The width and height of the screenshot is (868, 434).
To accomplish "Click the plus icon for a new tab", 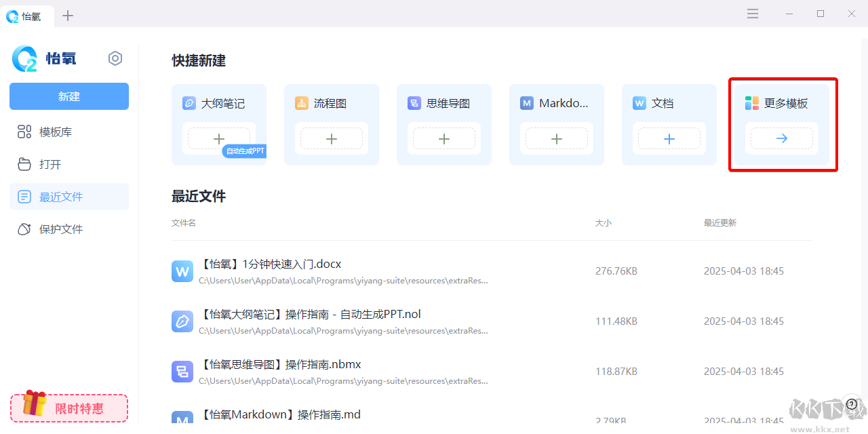I will click(x=68, y=16).
